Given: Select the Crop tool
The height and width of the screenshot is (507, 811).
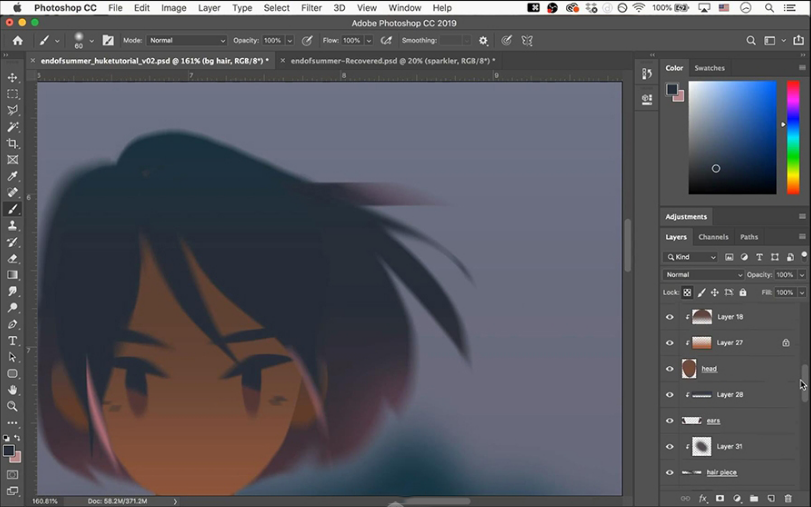Looking at the screenshot, I should [13, 143].
